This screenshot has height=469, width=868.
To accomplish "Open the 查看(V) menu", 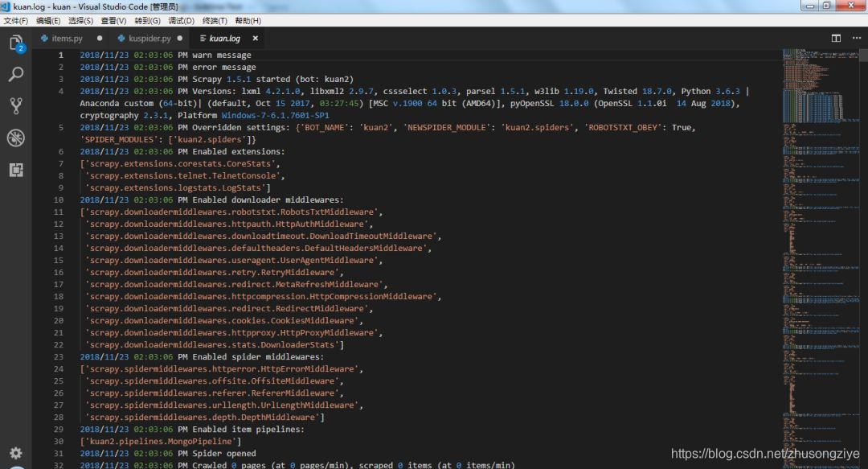I will point(113,20).
